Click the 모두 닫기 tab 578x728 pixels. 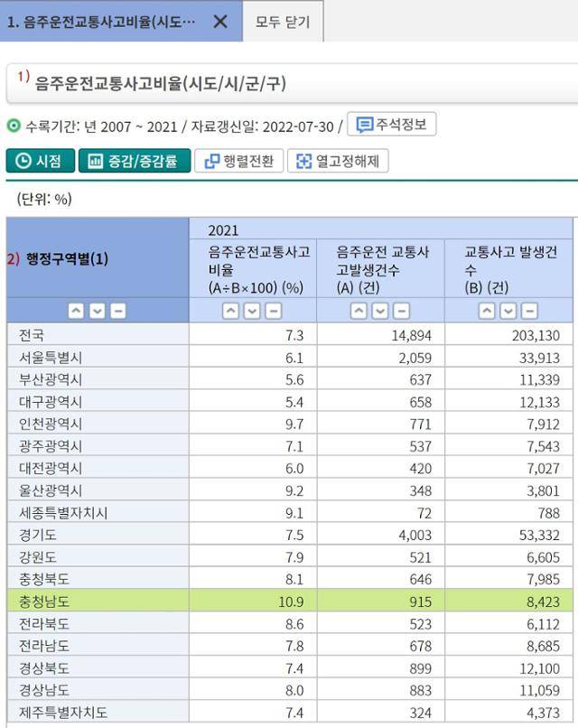283,22
